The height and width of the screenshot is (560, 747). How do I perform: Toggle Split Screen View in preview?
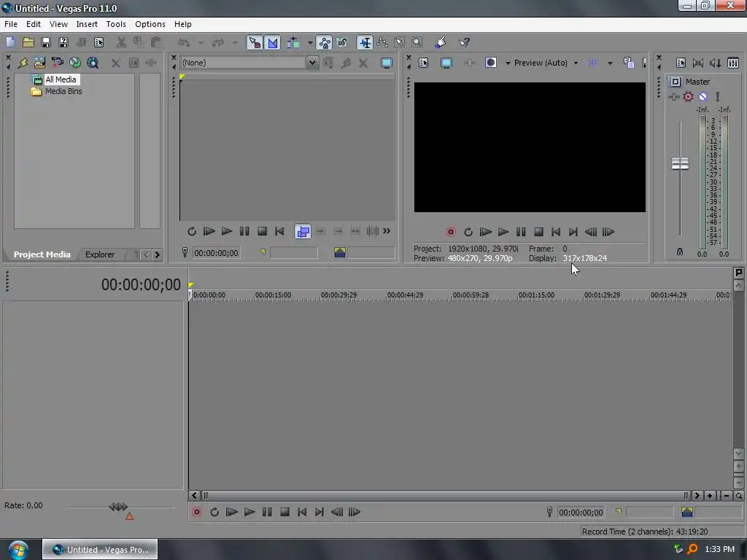click(491, 63)
